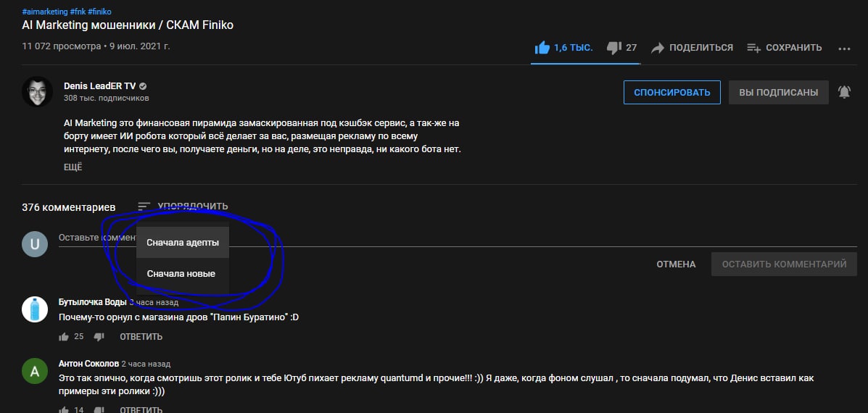Click '11 072 просмотра' view count
Screen dimensions: 868x413
click(x=62, y=46)
